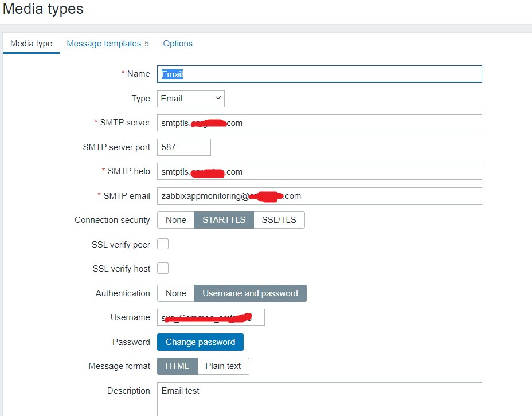Set connection security to None
The width and height of the screenshot is (532, 416).
coord(176,220)
